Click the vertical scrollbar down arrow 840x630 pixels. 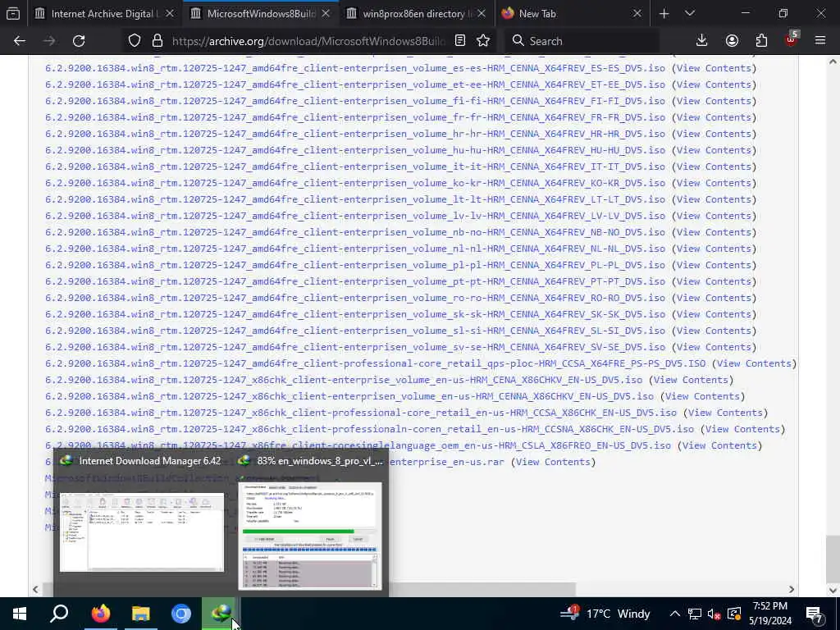833,590
